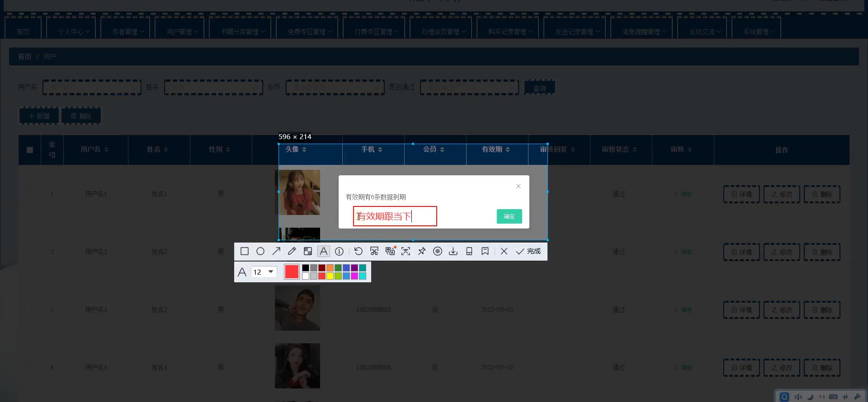The width and height of the screenshot is (868, 402).
Task: Save the screenshot with the download icon
Action: 453,251
